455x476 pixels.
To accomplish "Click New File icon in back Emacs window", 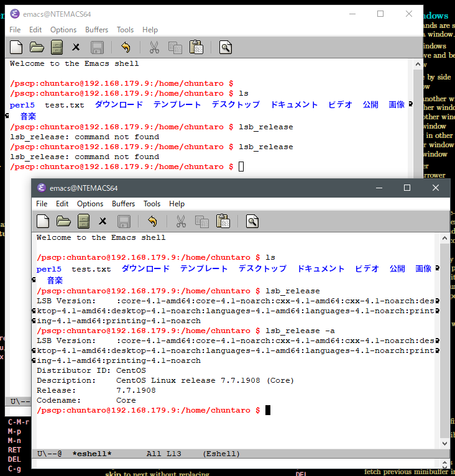I will click(16, 47).
